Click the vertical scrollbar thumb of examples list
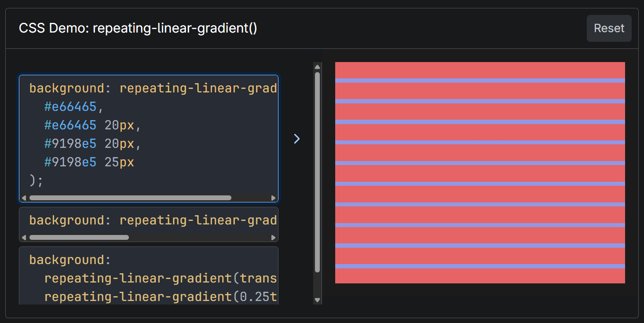Image resolution: width=644 pixels, height=323 pixels. coord(318,172)
